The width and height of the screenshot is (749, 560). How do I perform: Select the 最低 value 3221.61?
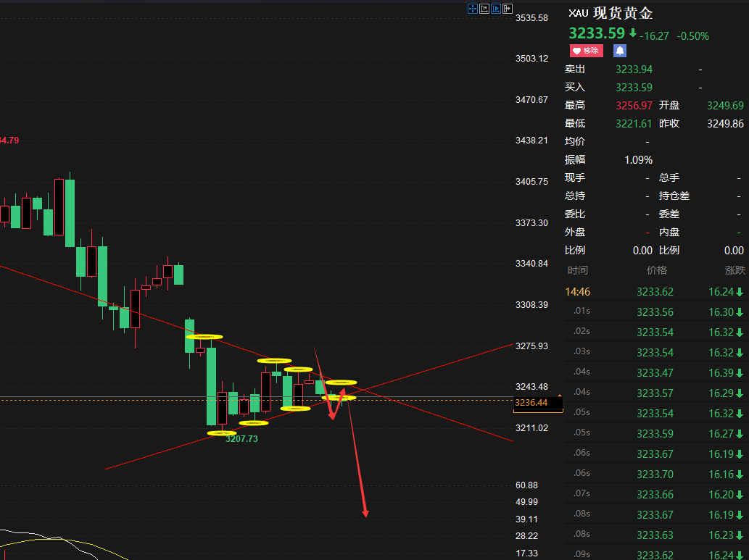click(634, 124)
